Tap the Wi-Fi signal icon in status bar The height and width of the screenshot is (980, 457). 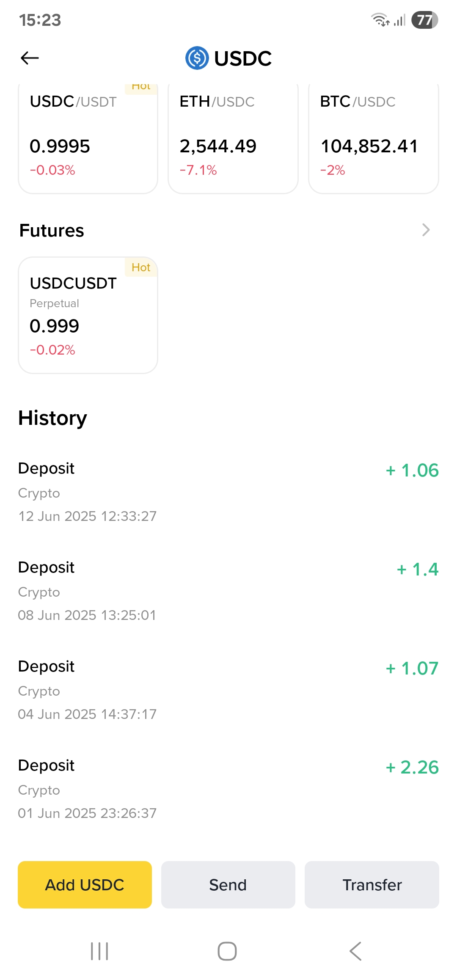point(380,19)
